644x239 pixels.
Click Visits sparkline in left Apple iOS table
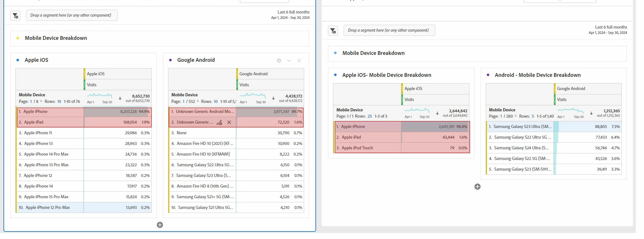click(99, 95)
